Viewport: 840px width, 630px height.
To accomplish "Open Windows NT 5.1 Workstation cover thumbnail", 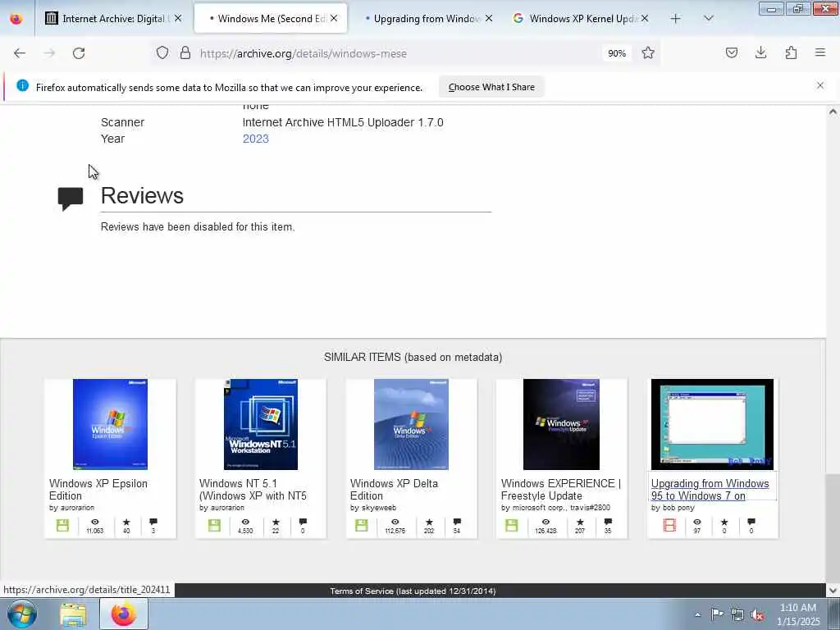I will [x=261, y=424].
